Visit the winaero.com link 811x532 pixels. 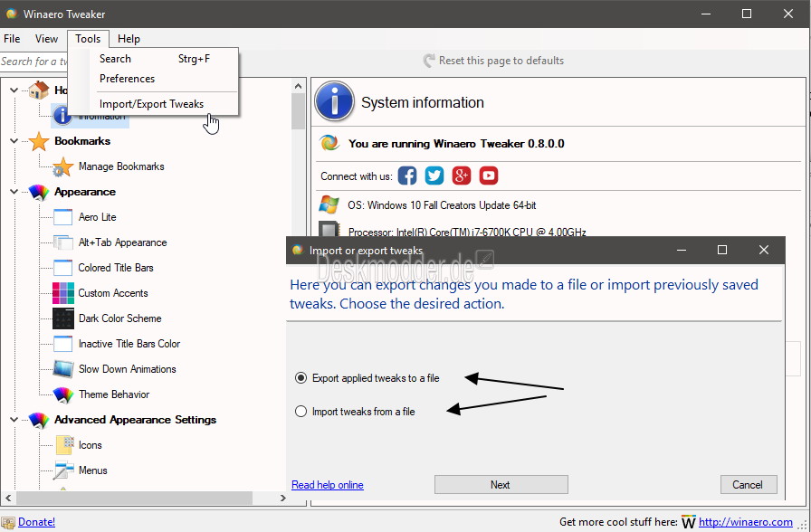[x=746, y=522]
